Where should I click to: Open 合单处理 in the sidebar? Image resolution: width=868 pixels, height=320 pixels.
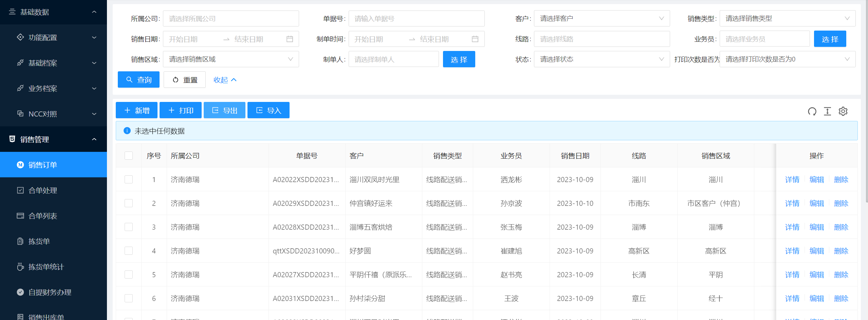click(x=53, y=190)
